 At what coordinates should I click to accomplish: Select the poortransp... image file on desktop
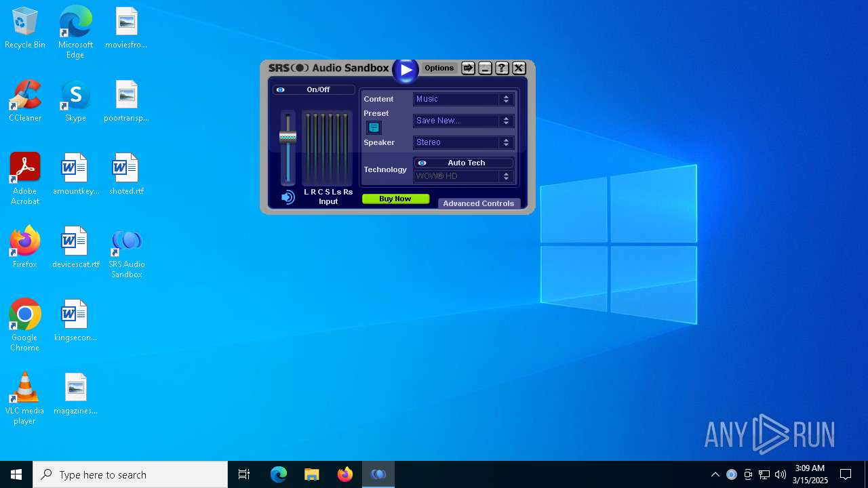[x=126, y=102]
